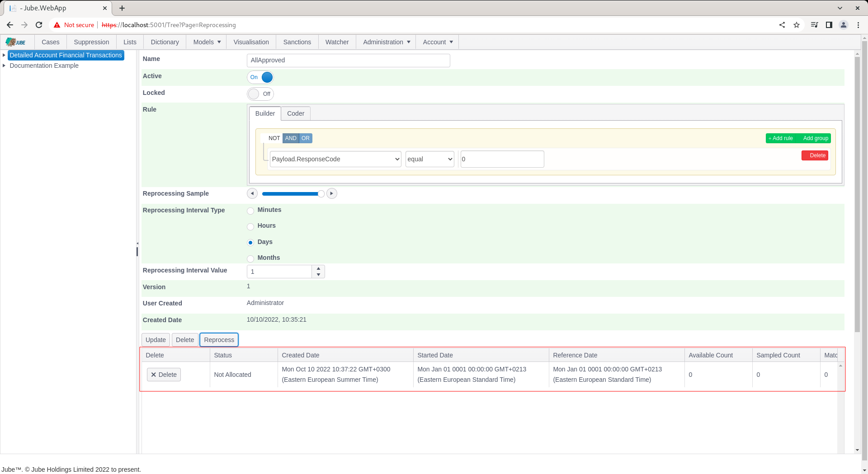Expand the Detailed Account Financial Transactions node
The image size is (868, 474).
click(4, 55)
